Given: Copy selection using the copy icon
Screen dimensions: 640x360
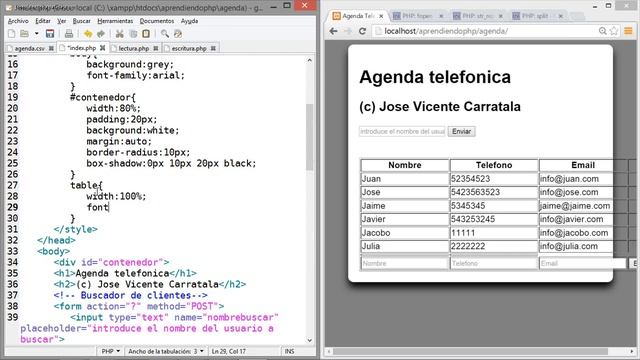Looking at the screenshot, I should pos(133,34).
